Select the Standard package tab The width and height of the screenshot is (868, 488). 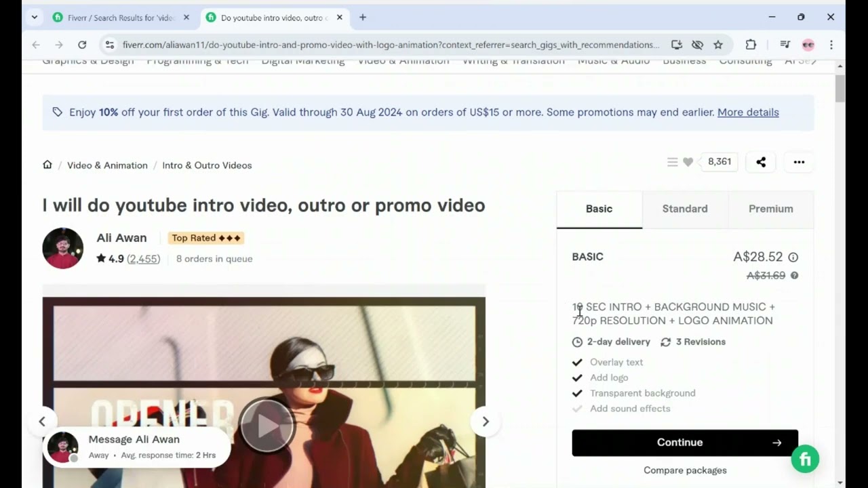pyautogui.click(x=685, y=209)
